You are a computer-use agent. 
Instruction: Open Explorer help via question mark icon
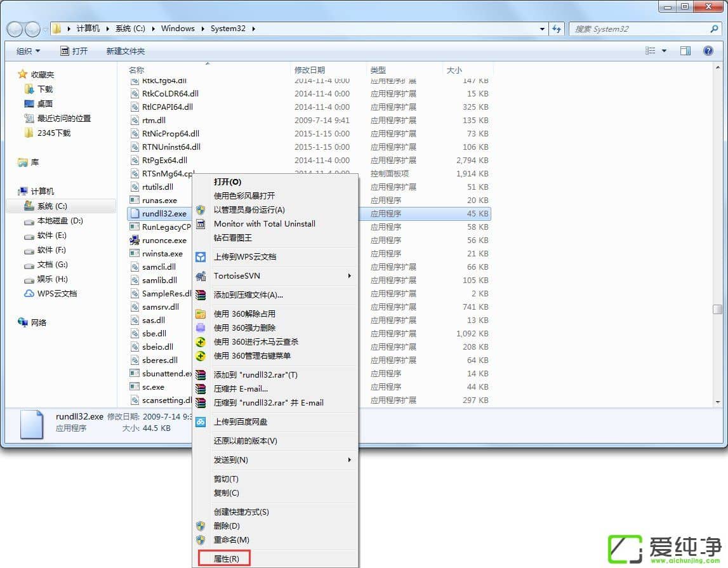pyautogui.click(x=708, y=50)
